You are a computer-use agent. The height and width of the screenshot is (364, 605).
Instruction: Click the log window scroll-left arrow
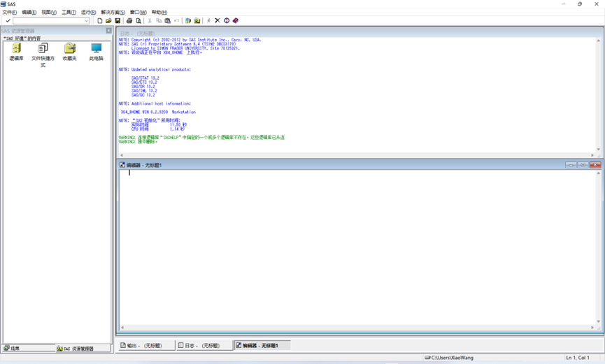click(122, 155)
